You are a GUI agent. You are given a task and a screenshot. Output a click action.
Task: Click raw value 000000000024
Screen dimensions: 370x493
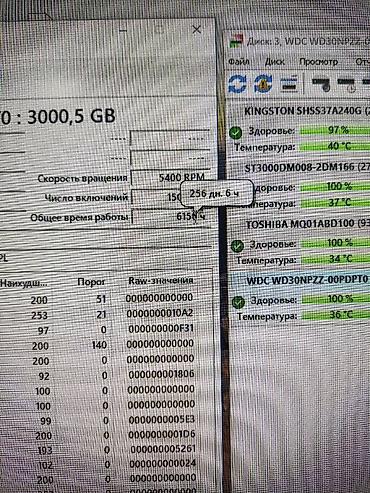pos(163,464)
